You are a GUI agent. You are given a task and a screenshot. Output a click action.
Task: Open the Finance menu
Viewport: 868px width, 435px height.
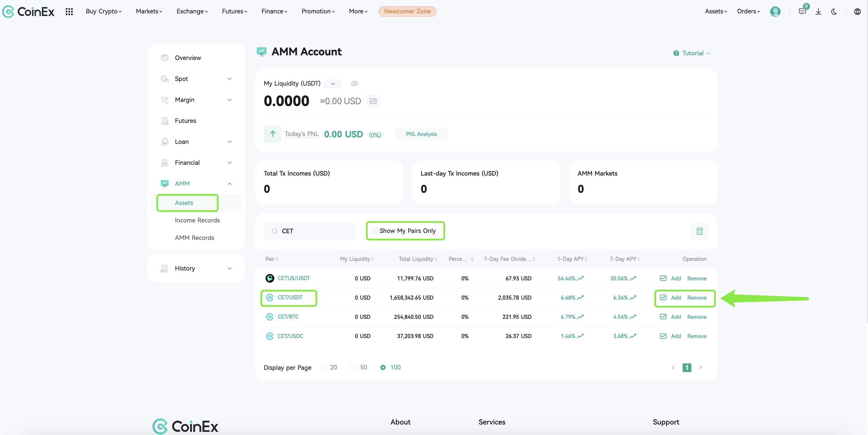274,11
